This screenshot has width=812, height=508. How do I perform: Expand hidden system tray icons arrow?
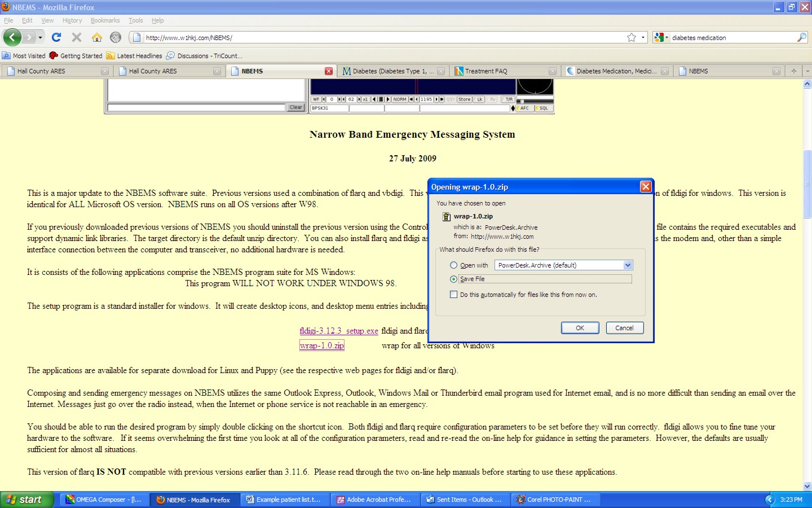(x=769, y=500)
